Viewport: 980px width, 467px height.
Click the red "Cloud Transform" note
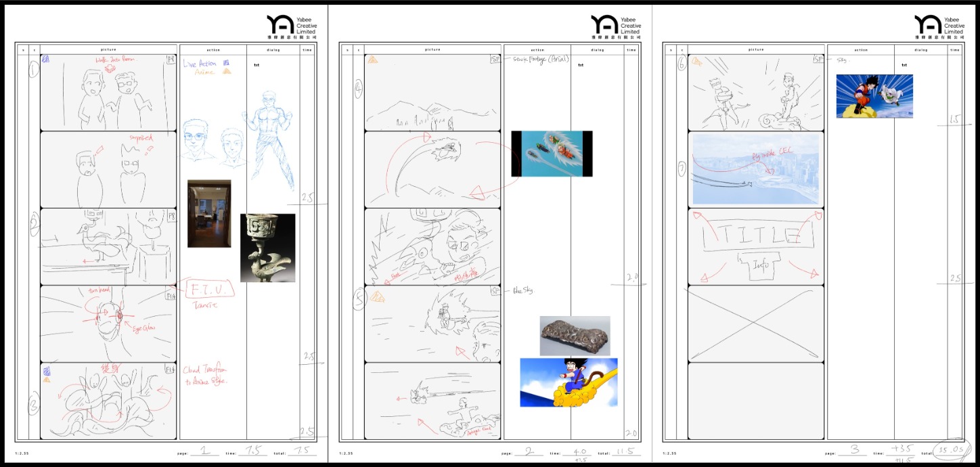(206, 376)
